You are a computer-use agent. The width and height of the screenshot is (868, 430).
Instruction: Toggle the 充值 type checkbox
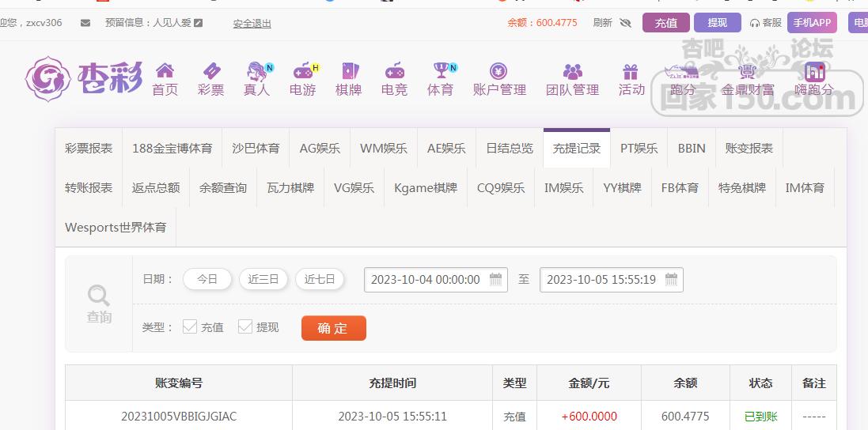190,326
